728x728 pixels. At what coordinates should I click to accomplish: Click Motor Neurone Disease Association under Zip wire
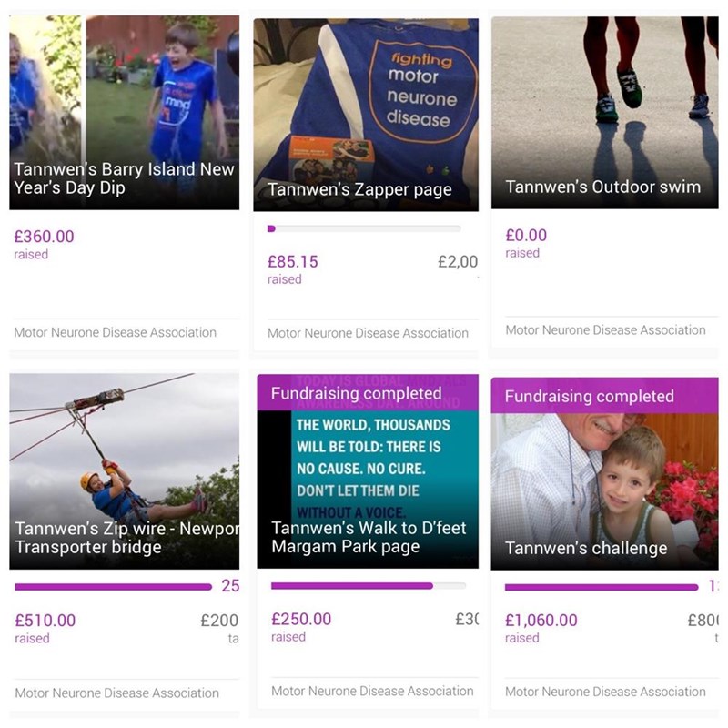(x=117, y=693)
